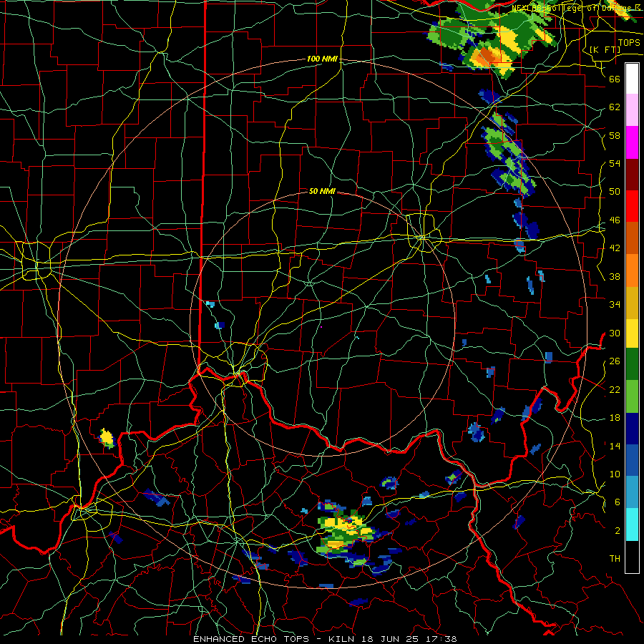Click the isolated yellow echo cell in the west
This screenshot has height=644, width=644.
(x=107, y=438)
